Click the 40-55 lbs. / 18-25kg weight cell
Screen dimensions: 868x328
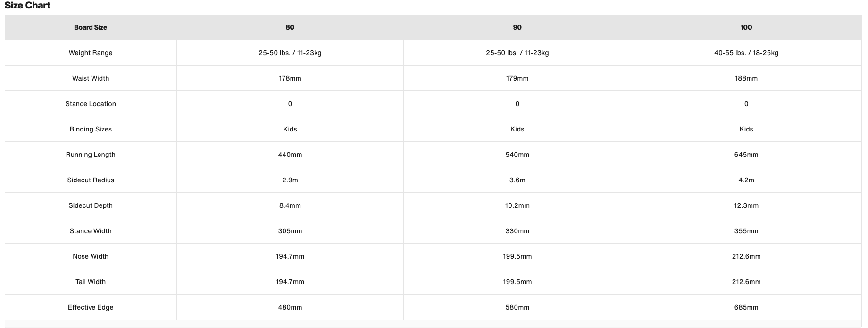coord(746,53)
